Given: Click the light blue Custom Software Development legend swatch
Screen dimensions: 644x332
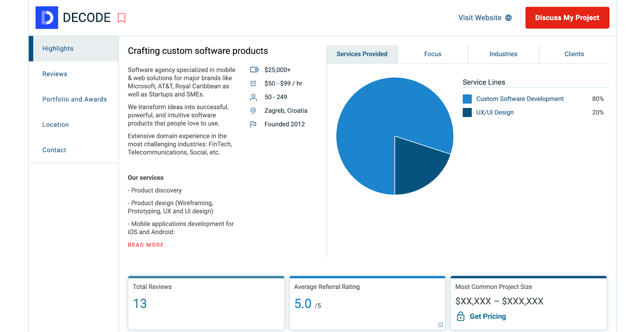Looking at the screenshot, I should pyautogui.click(x=467, y=99).
